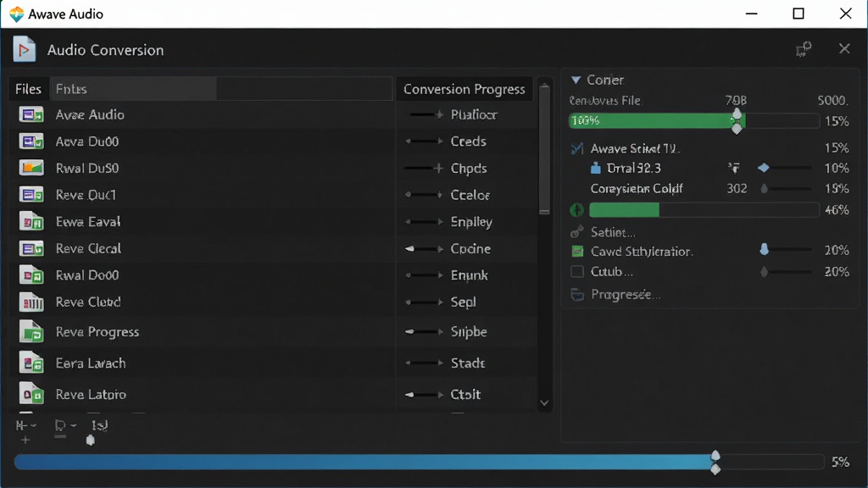This screenshot has width=868, height=488.
Task: Click the Eera Lavach file icon
Action: coord(31,363)
